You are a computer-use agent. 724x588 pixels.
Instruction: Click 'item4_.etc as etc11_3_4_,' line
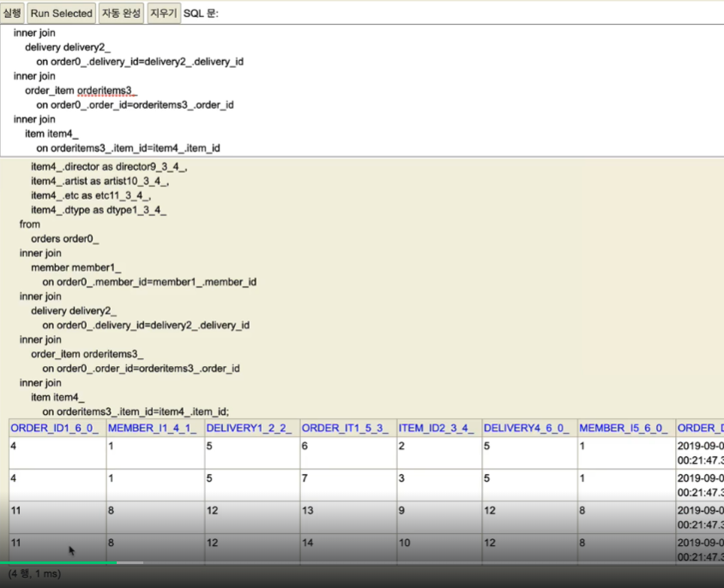(91, 195)
